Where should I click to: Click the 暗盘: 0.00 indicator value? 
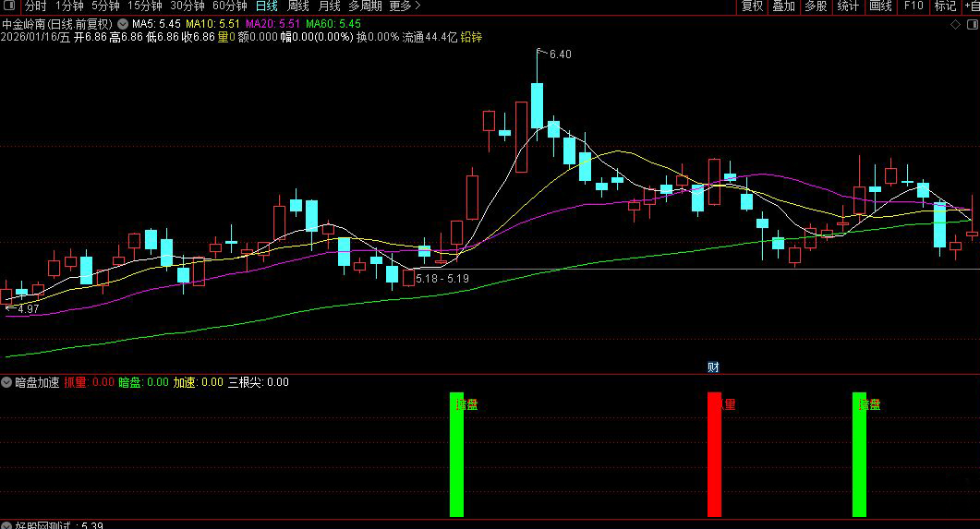point(144,382)
